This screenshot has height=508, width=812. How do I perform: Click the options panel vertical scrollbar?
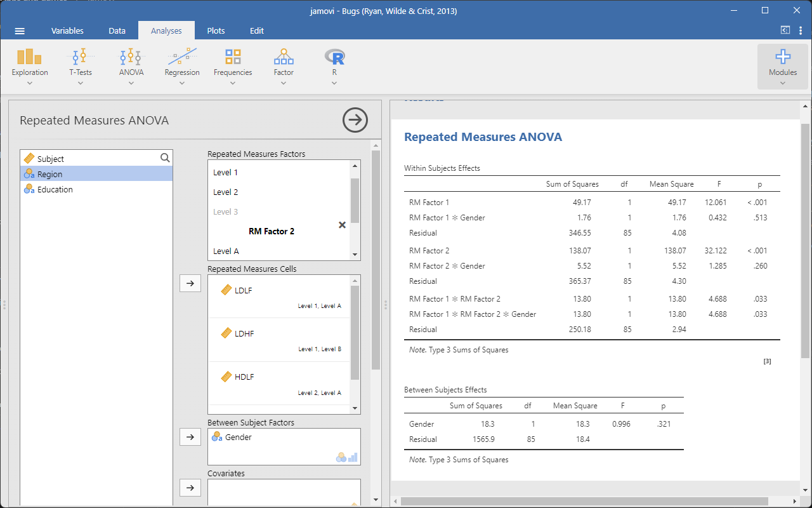[376, 260]
